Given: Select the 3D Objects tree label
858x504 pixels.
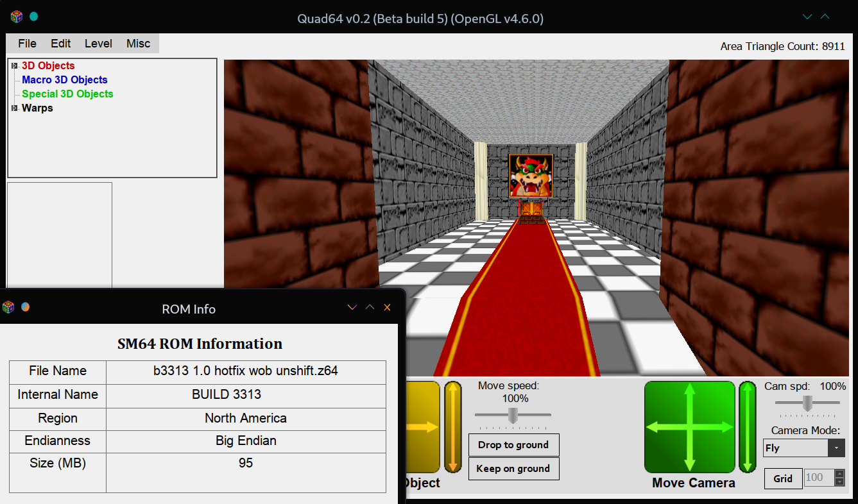Looking at the screenshot, I should 48,65.
